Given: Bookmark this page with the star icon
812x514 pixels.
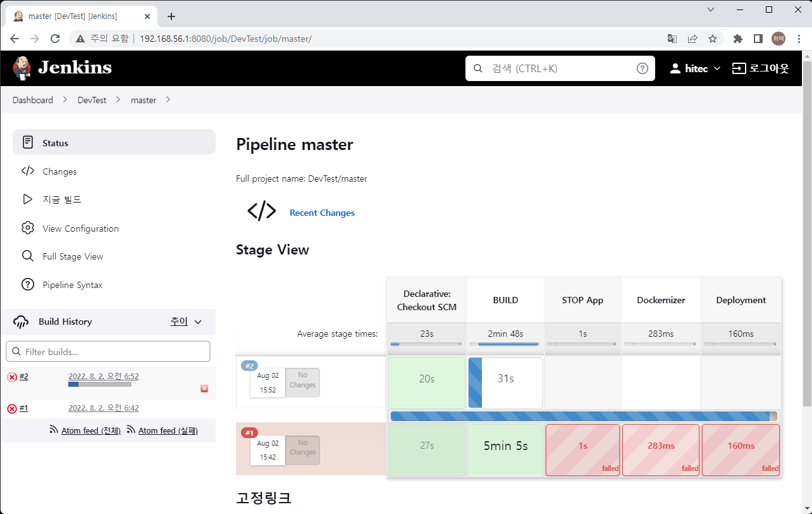Looking at the screenshot, I should (713, 39).
